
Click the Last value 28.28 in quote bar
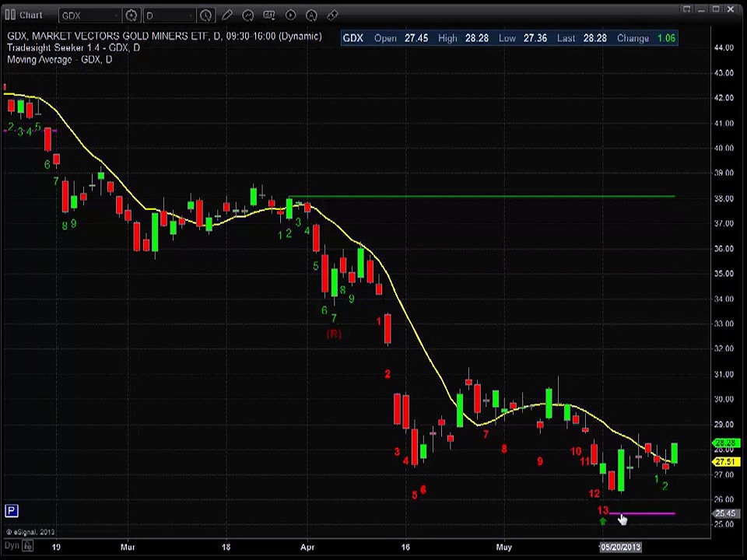tap(595, 38)
